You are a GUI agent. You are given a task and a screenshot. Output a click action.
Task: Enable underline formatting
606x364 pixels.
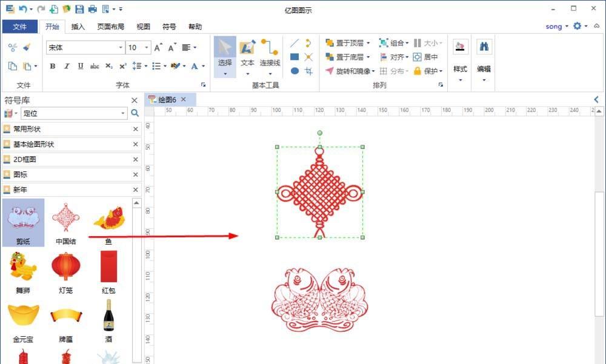tap(80, 66)
